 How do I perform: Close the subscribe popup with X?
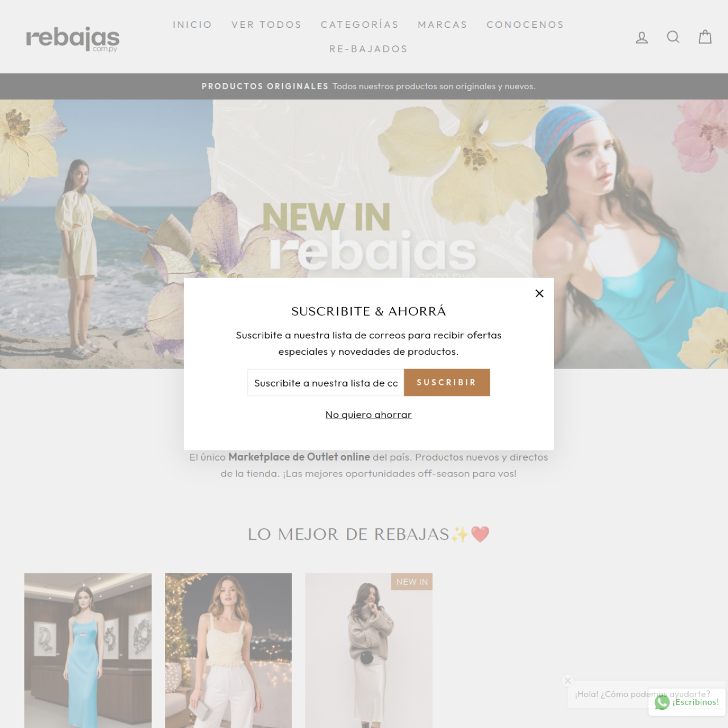[540, 293]
